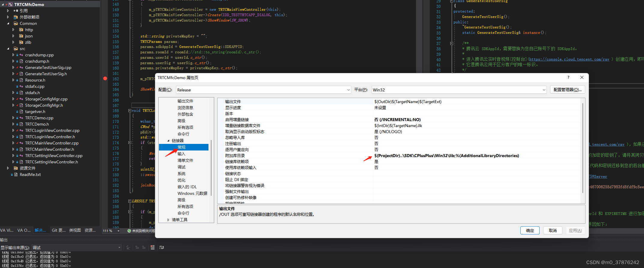
Task: Collapse the src folder
Action: coord(8,49)
